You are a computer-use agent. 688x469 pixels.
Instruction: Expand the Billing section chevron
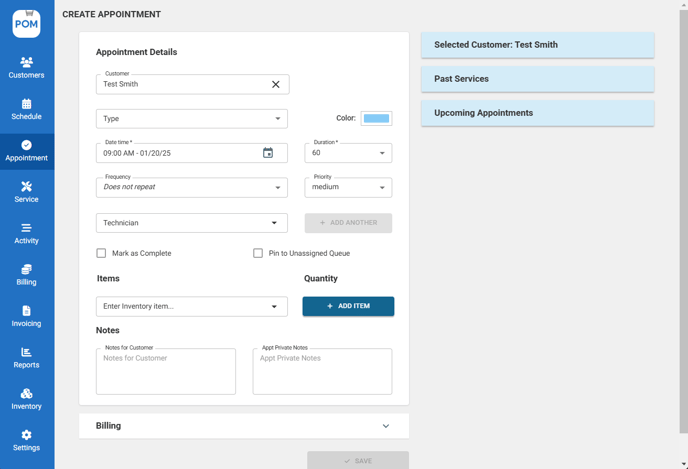click(x=386, y=426)
